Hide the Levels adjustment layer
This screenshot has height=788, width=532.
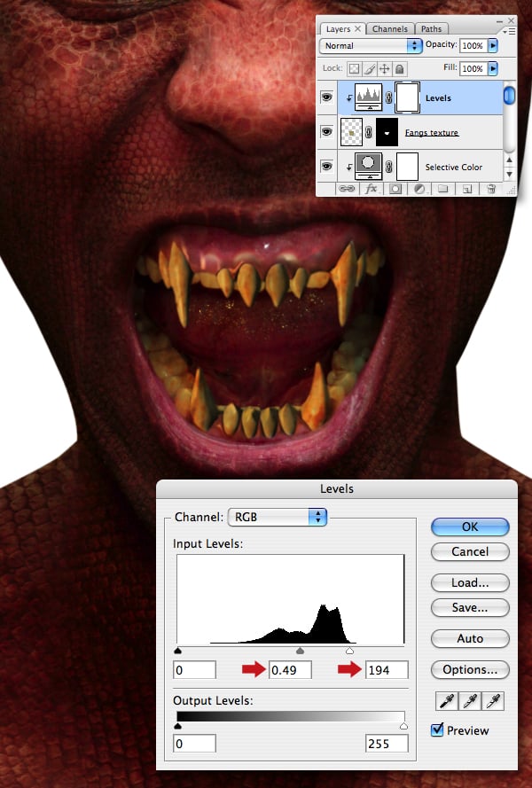(327, 97)
